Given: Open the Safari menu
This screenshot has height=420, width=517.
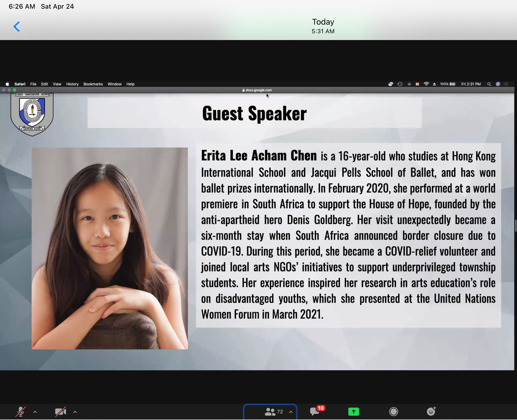Looking at the screenshot, I should [20, 84].
